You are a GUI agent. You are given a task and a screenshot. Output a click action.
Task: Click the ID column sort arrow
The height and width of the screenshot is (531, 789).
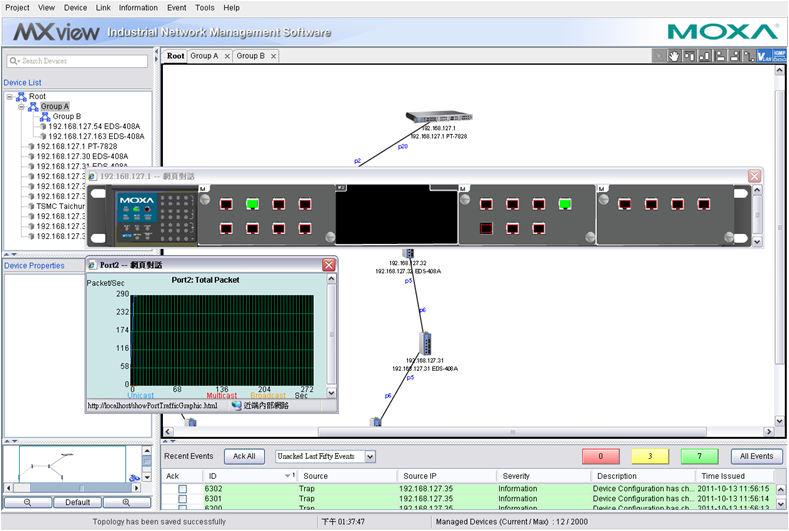point(287,476)
